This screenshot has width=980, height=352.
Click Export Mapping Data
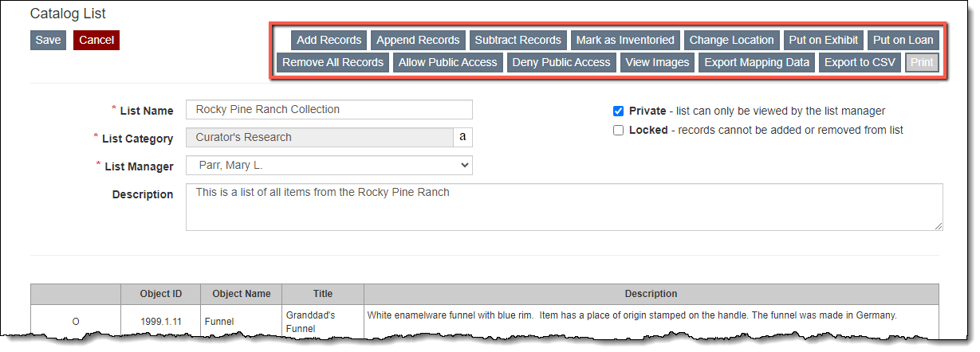(757, 62)
